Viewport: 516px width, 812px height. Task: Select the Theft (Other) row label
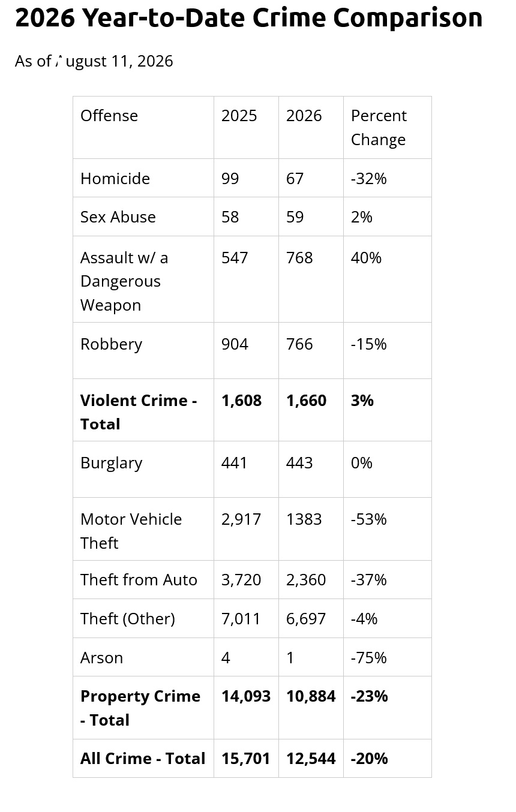[128, 619]
